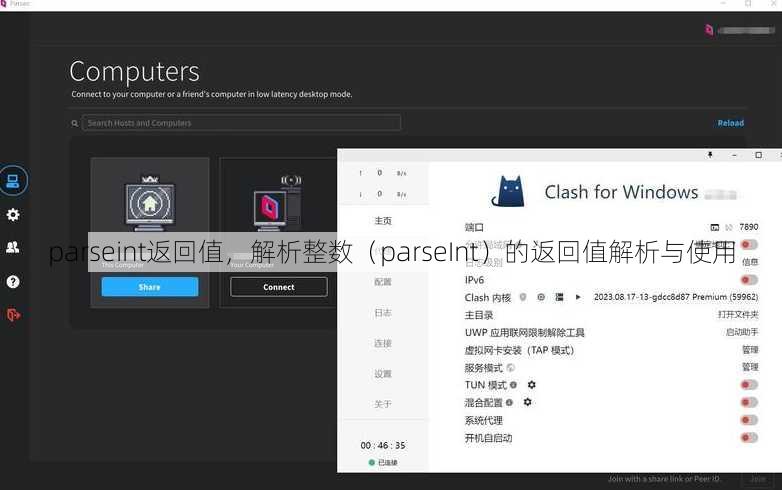Select the This Computer home thumbnail
Viewport: 782px width, 490px height.
[x=150, y=203]
